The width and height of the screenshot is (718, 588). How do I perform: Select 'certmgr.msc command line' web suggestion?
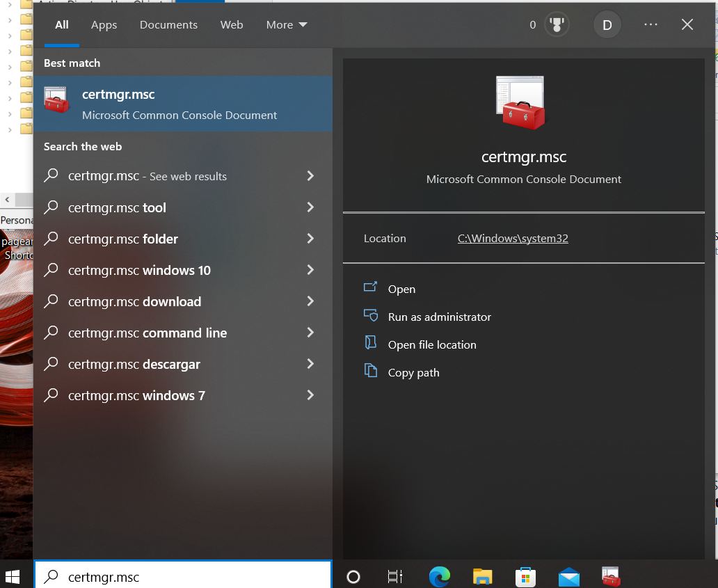click(183, 333)
